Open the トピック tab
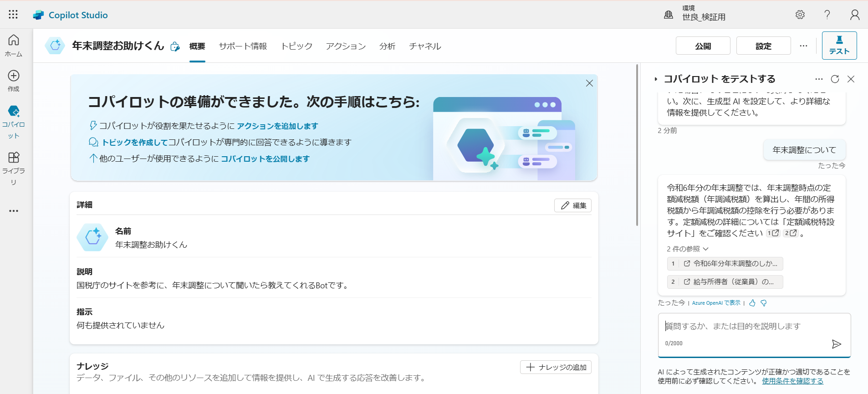This screenshot has width=868, height=394. [x=296, y=46]
